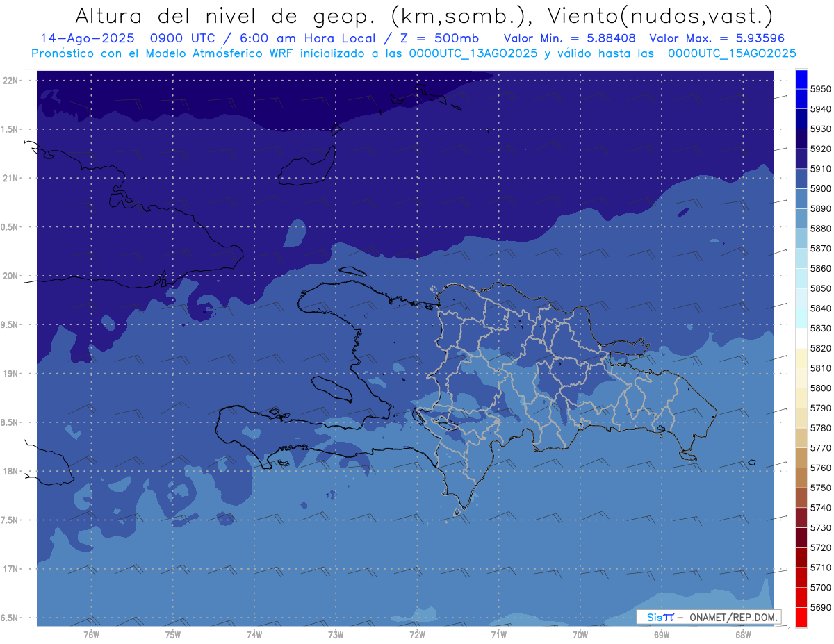Click legend swatch between 5760 and 5770
This screenshot has width=834, height=644.
tap(801, 458)
